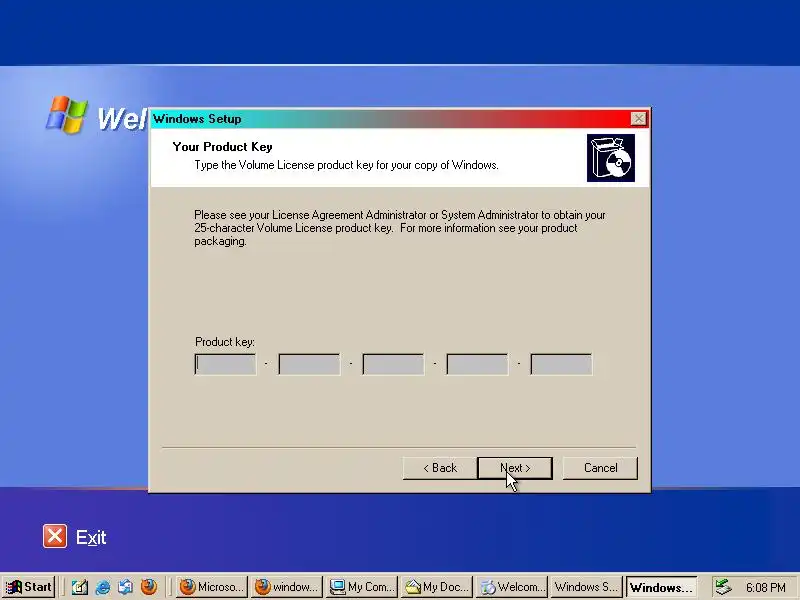800x600 pixels.
Task: Launch the first quick launch notepad icon
Action: click(x=79, y=587)
